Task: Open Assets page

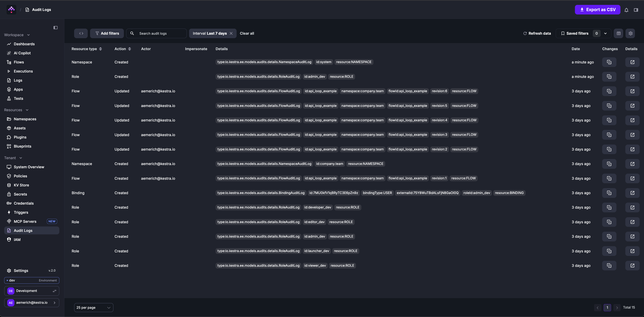Action: click(x=32, y=128)
